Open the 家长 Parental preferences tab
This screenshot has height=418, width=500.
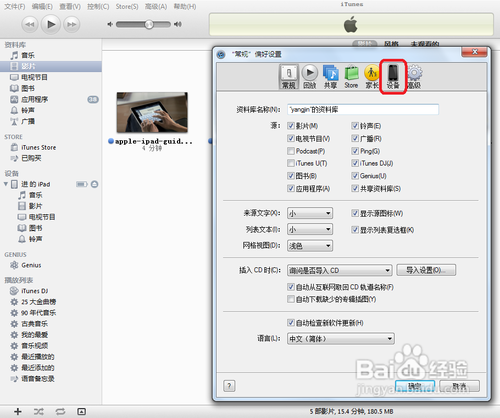[x=372, y=77]
